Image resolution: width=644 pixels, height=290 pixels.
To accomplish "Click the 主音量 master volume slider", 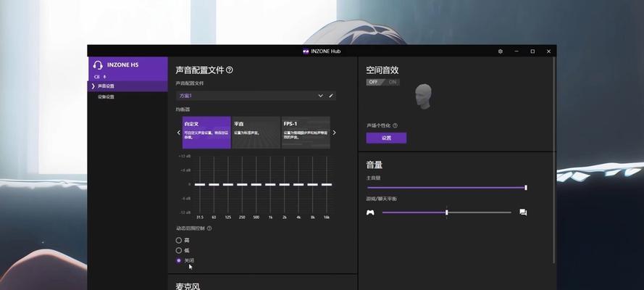I will [447, 188].
